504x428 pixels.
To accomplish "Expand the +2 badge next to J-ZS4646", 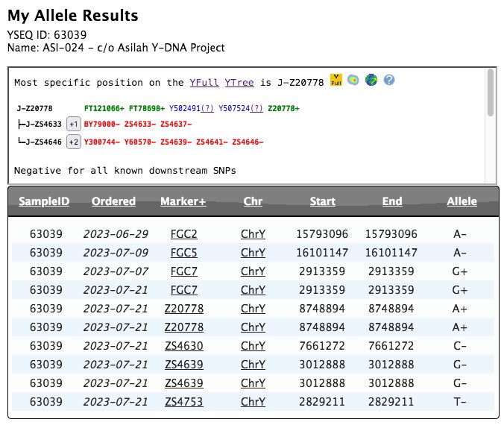I will tap(74, 142).
